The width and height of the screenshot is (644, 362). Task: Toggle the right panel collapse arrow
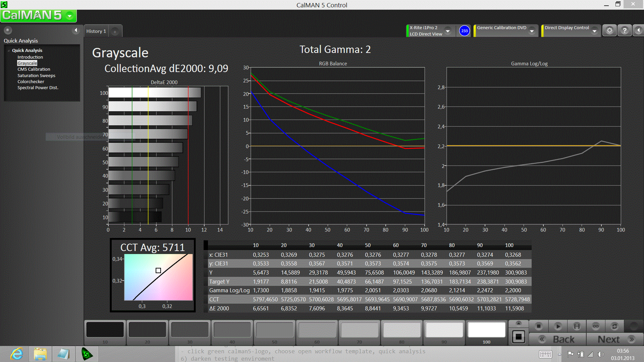(638, 31)
